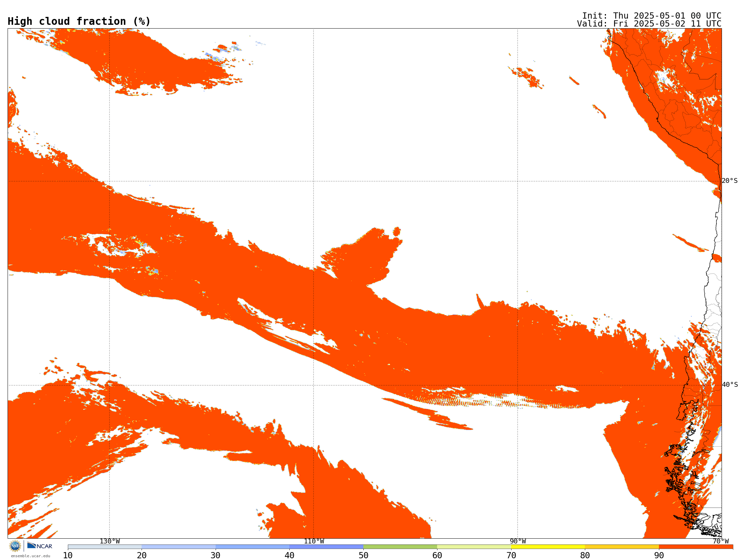
Task: Open the ensemble.ucar.edu link text
Action: (31, 556)
